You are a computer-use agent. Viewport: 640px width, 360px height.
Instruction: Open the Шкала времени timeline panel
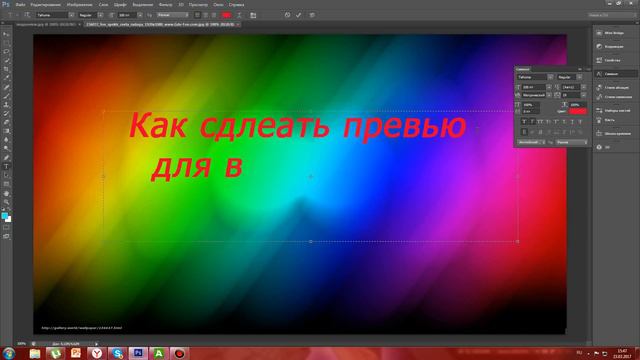click(x=615, y=133)
